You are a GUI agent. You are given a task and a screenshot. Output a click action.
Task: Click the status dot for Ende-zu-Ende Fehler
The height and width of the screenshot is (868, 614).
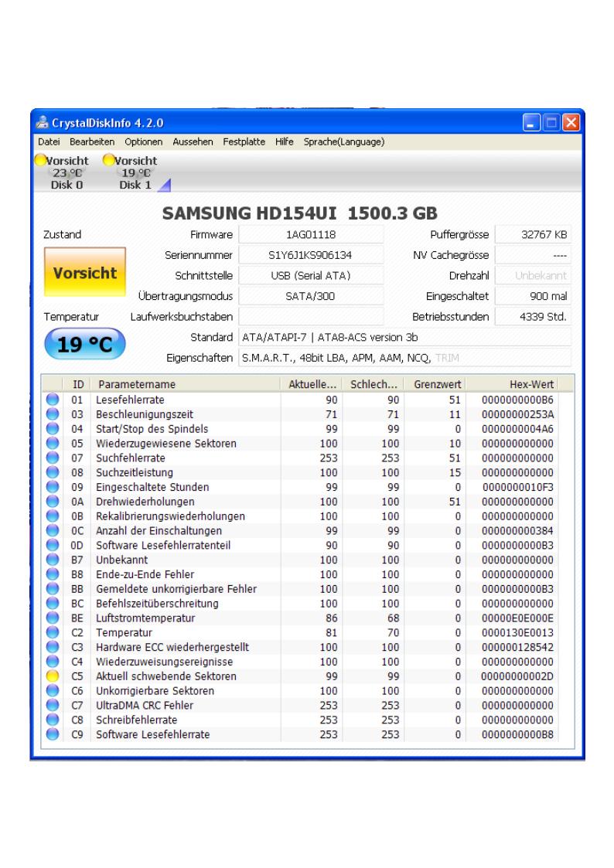point(53,574)
